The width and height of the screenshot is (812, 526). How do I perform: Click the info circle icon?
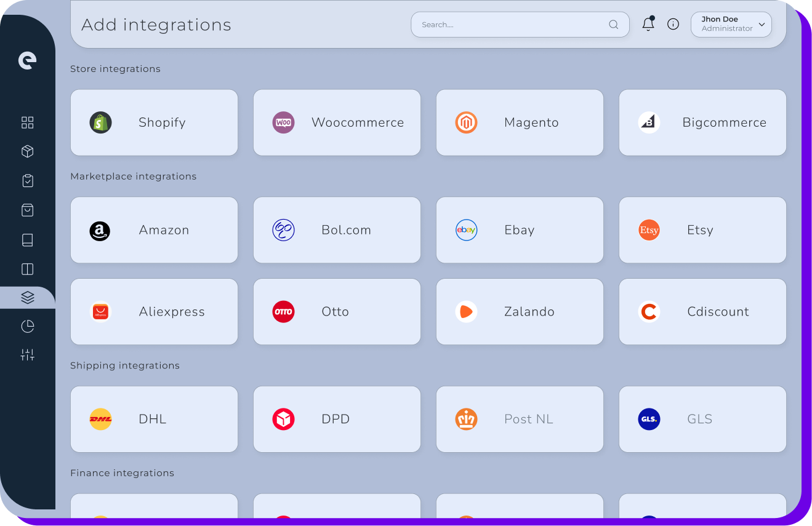pos(673,23)
